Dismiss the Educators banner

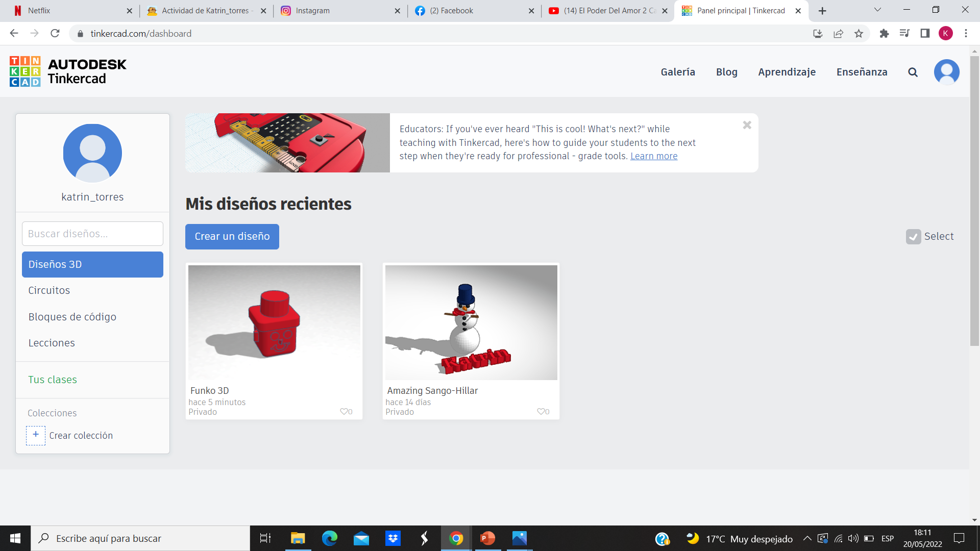(747, 125)
